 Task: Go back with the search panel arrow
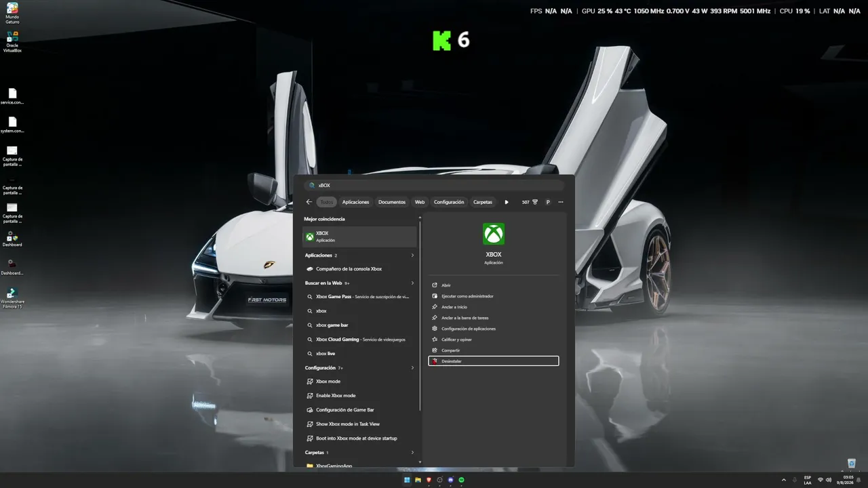[x=309, y=202]
